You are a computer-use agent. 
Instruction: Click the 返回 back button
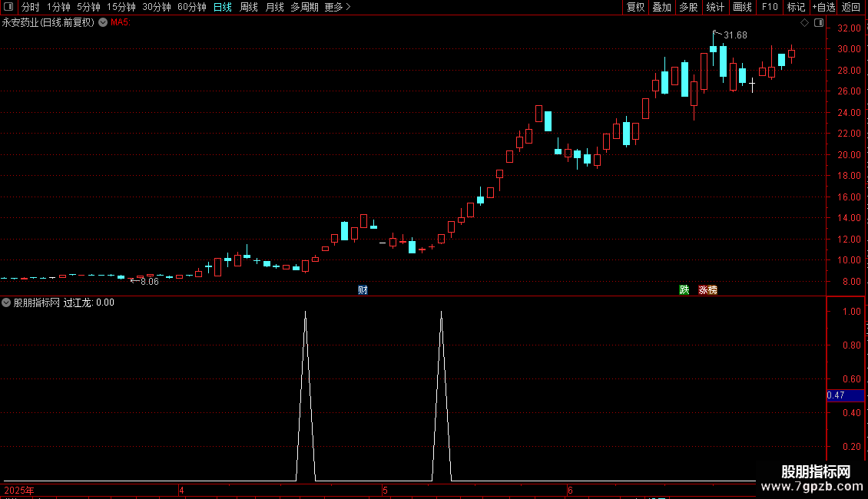coord(851,7)
